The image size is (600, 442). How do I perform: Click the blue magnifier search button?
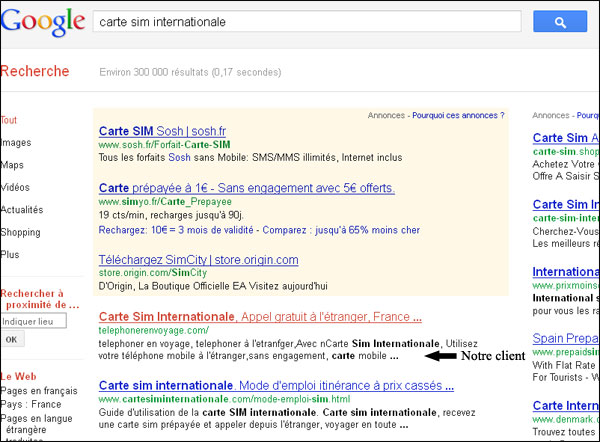[560, 22]
